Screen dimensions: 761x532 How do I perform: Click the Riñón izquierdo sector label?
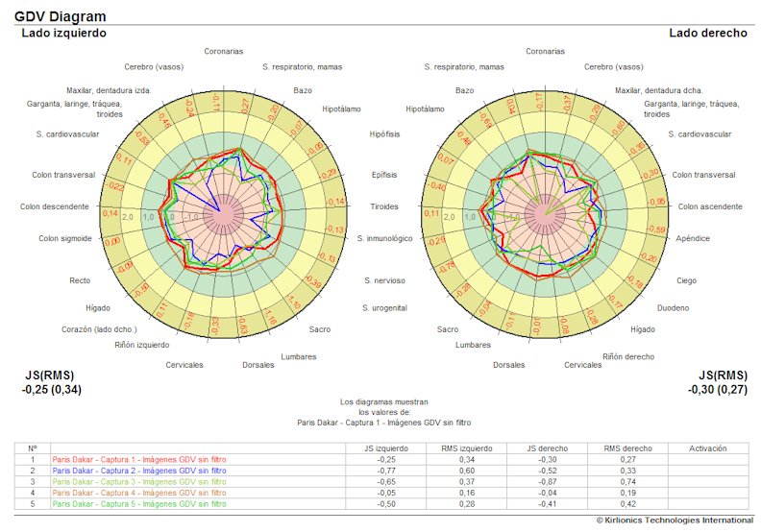pos(141,345)
